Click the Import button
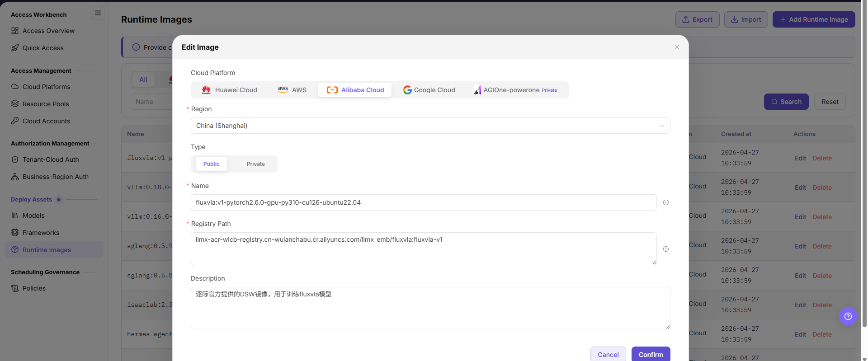Screen dimensions: 868x361 (746, 19)
